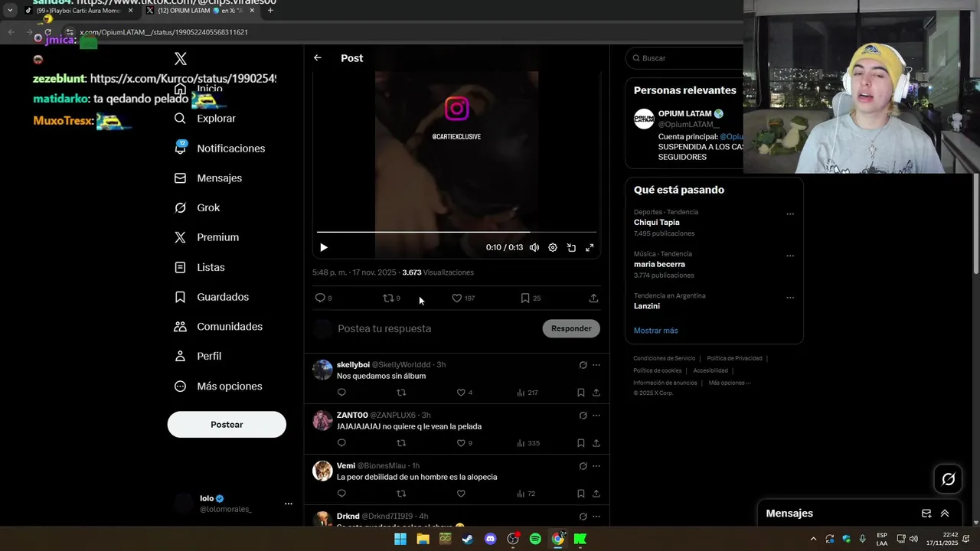Image resolution: width=980 pixels, height=551 pixels.
Task: Enter video fullscreen mode
Action: pos(590,247)
